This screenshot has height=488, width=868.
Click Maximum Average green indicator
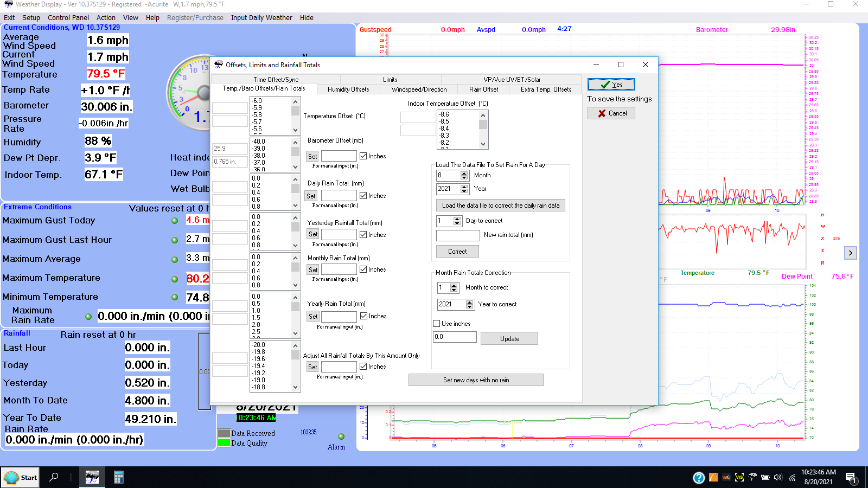pos(175,260)
